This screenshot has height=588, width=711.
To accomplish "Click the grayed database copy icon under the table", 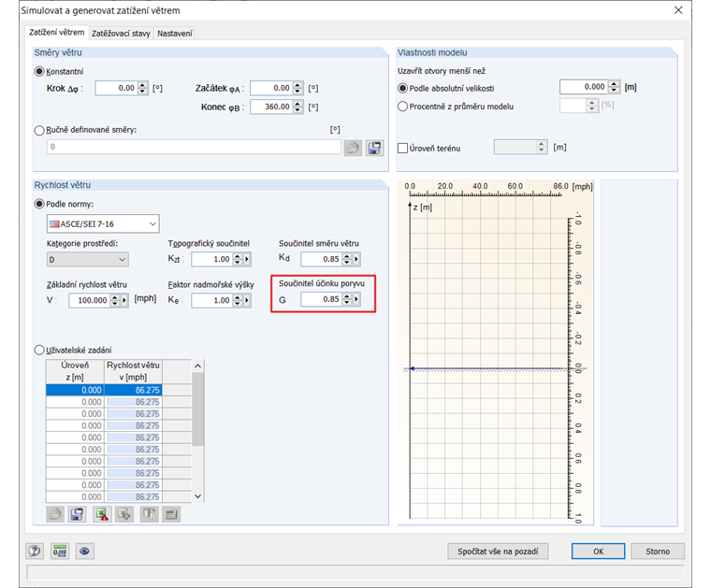I will tap(149, 514).
